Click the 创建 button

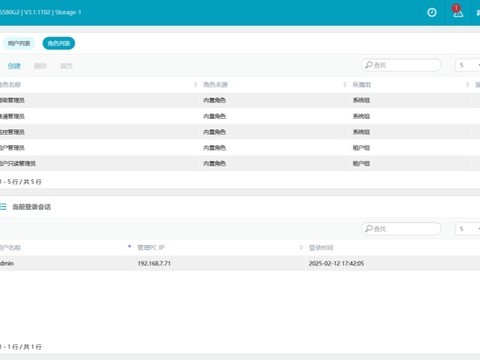point(14,66)
